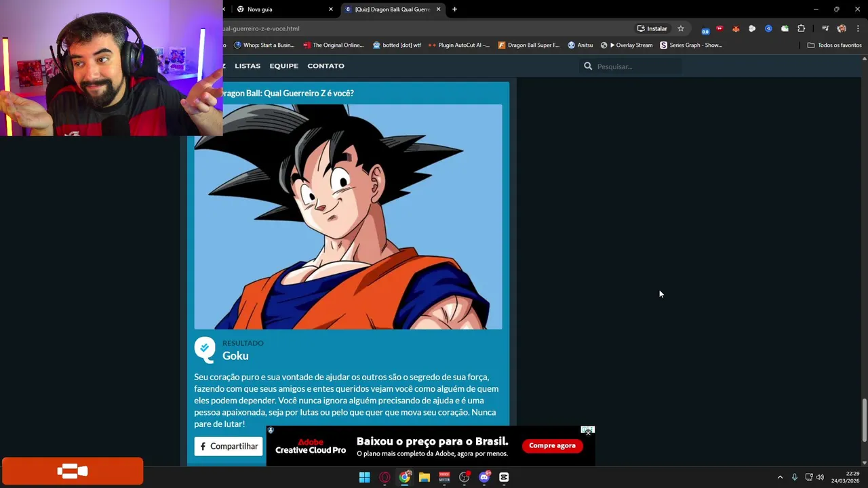Open OBS Studio from taskbar
868x488 pixels.
tap(464, 477)
